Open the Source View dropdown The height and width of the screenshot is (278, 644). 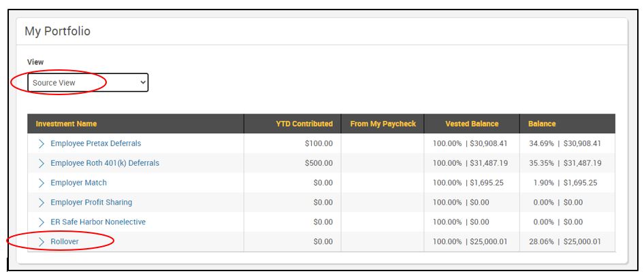tap(88, 83)
